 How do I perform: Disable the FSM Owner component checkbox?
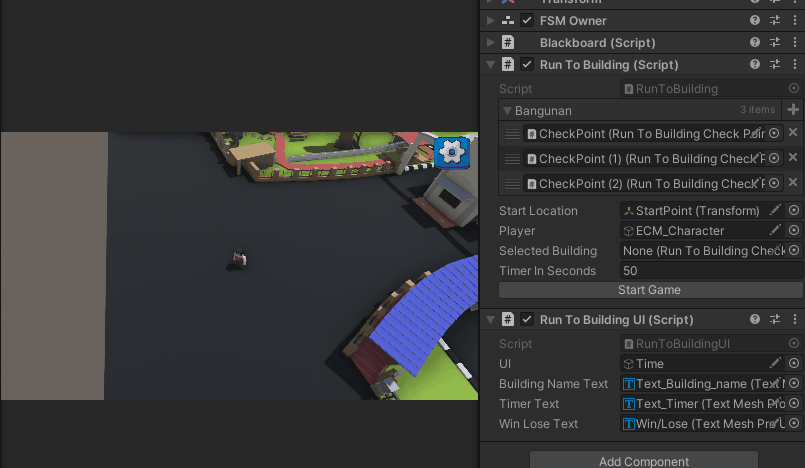coord(527,20)
